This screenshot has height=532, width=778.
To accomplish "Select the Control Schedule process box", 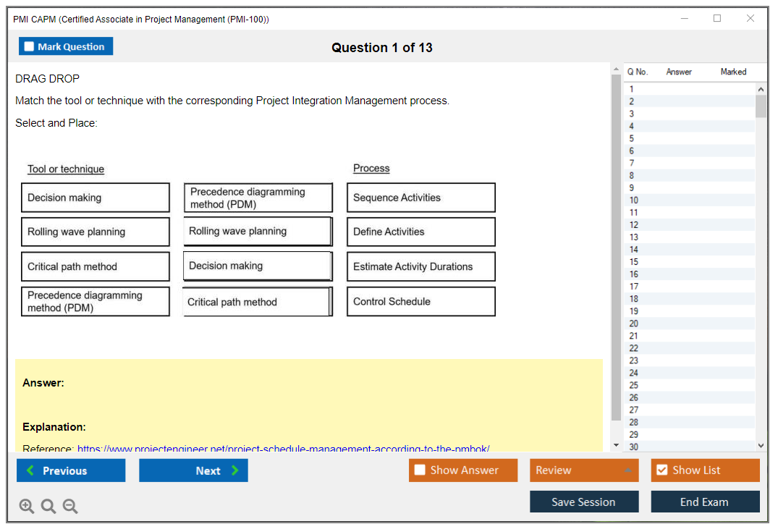I will point(420,302).
